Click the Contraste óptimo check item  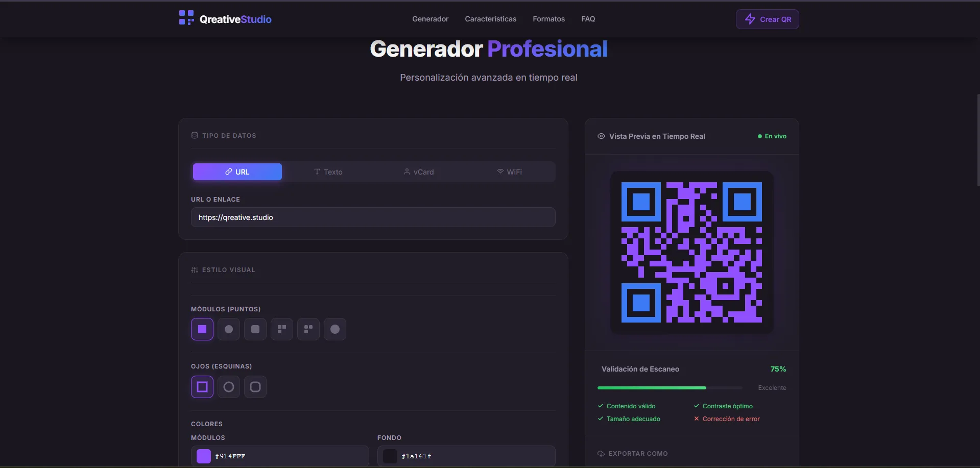pos(723,406)
